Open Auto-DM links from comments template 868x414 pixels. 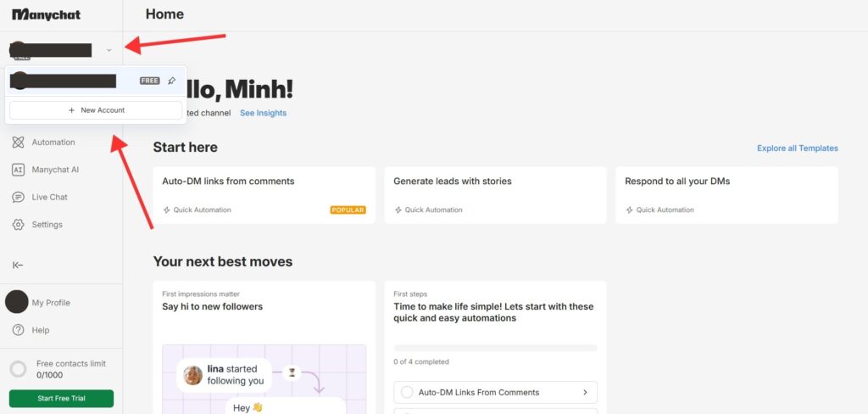click(x=264, y=195)
